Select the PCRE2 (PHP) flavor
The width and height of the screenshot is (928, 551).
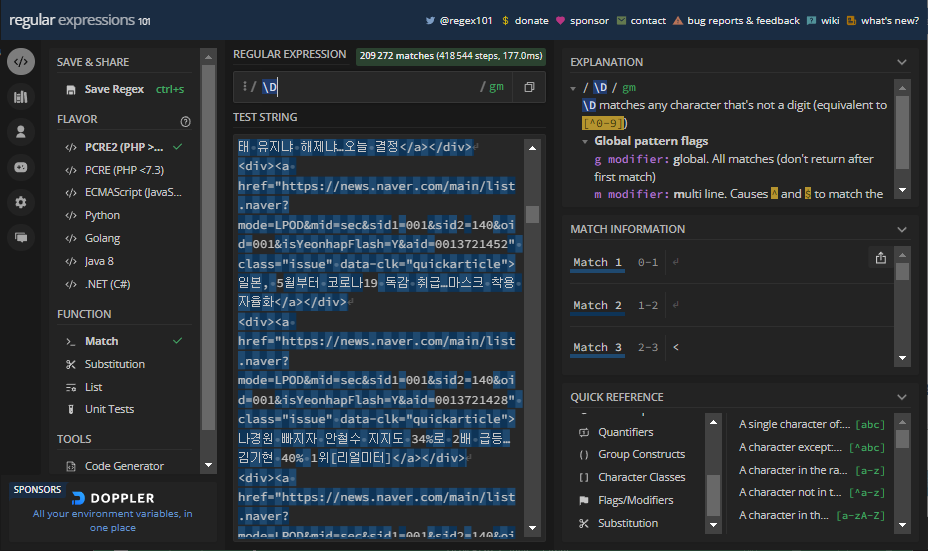(124, 147)
